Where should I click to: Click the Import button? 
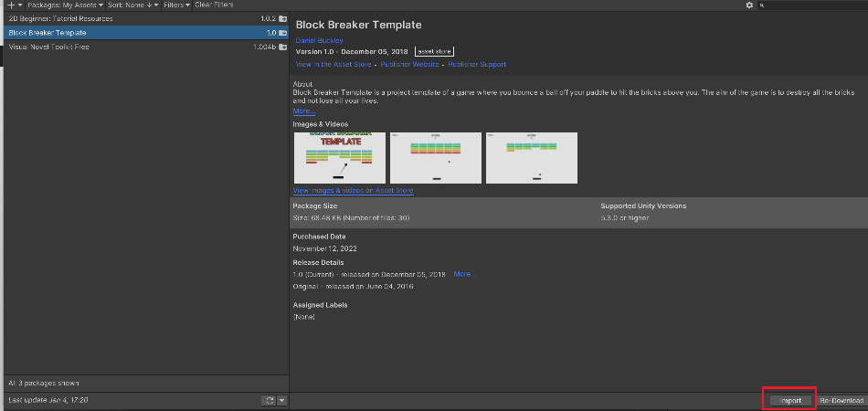pyautogui.click(x=790, y=400)
